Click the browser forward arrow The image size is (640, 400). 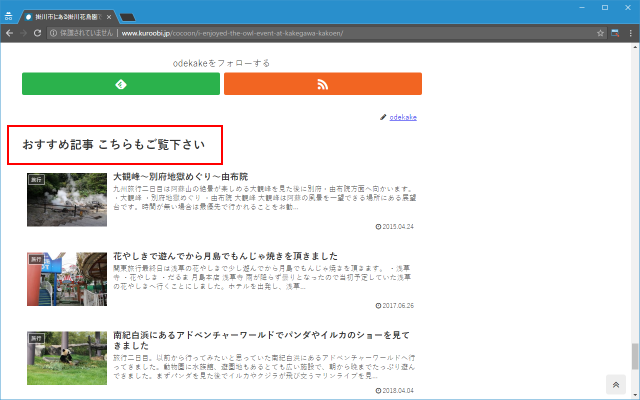23,33
